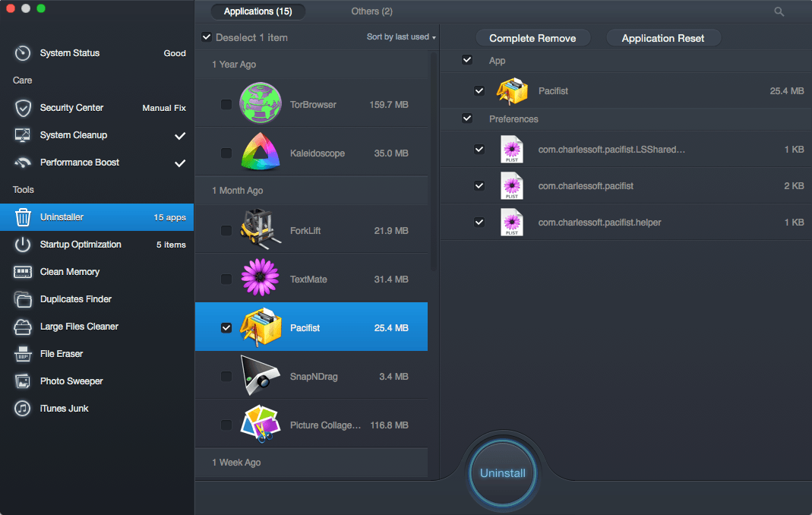The width and height of the screenshot is (812, 515).
Task: Click the 'Good' system status value
Action: coord(175,53)
